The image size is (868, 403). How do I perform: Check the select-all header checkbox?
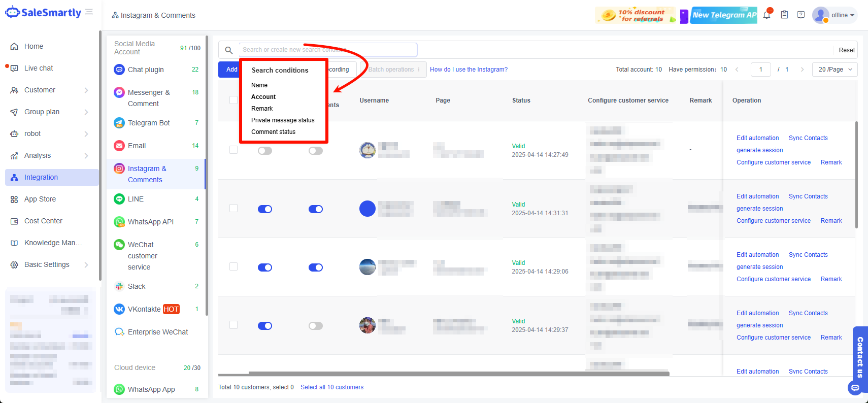point(233,100)
